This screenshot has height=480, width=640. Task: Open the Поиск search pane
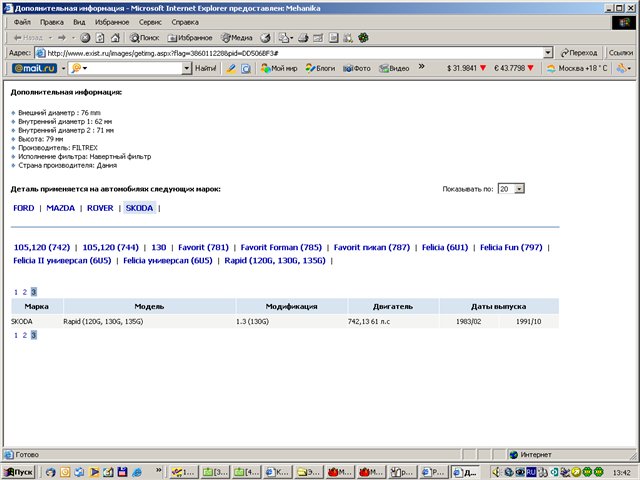[x=144, y=38]
